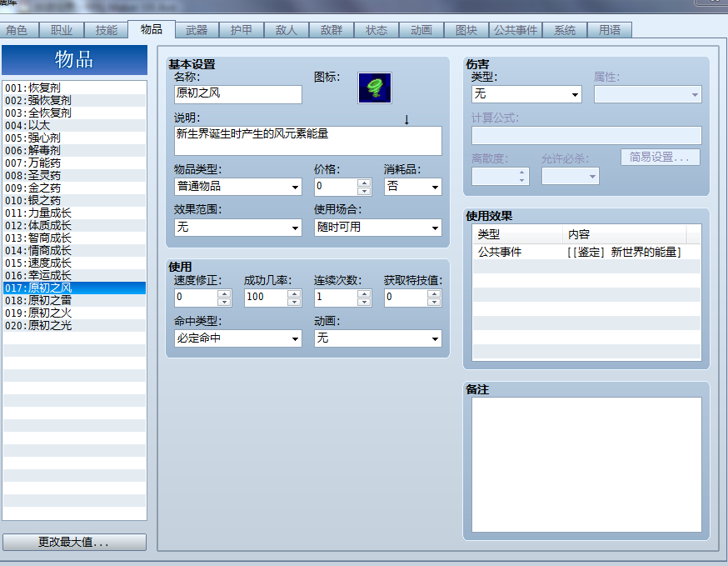Click the green tornado item icon
This screenshot has width=728, height=566.
tap(374, 88)
